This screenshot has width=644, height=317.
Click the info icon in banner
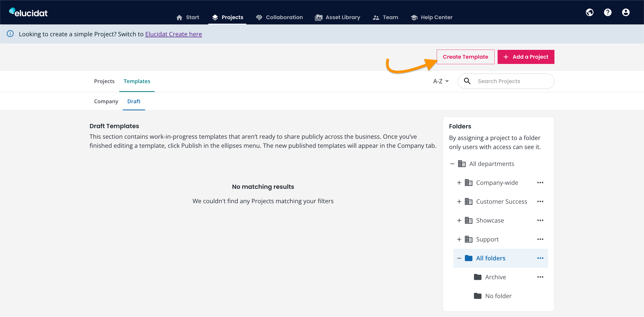click(x=10, y=34)
